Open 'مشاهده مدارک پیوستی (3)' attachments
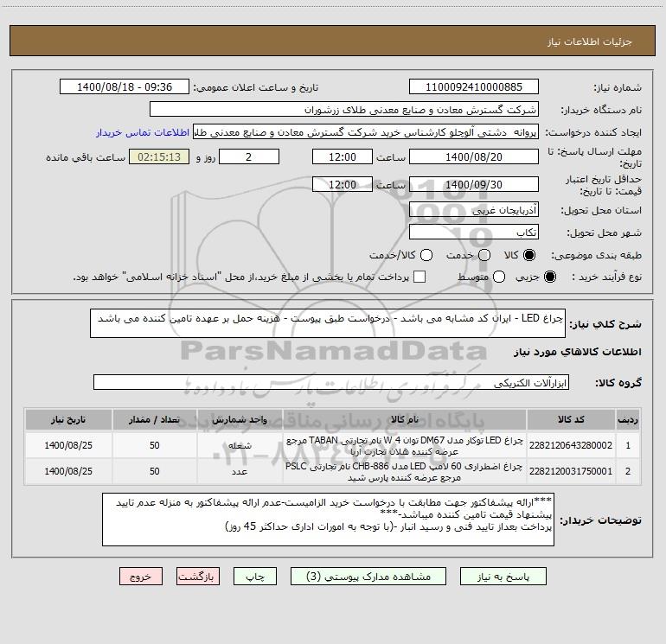 pos(368,577)
